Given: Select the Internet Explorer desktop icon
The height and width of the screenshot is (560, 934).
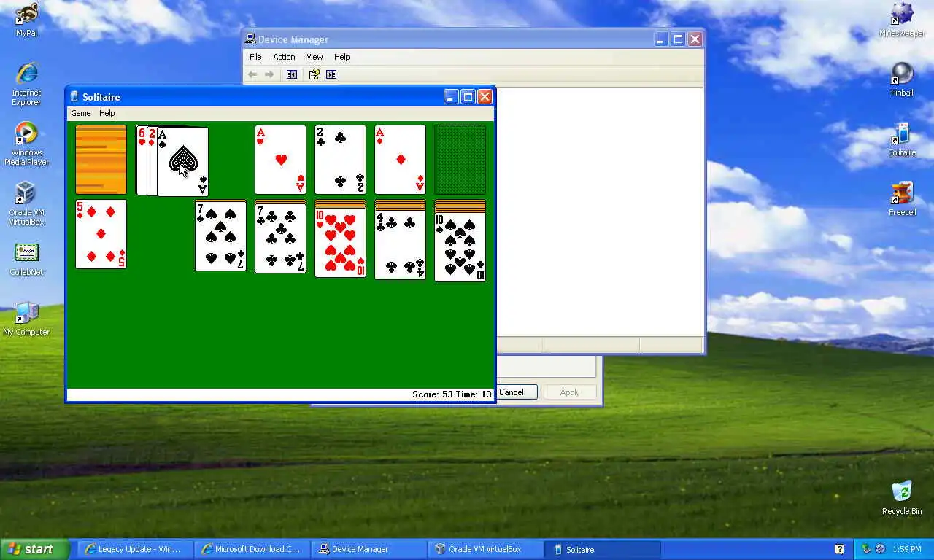Looking at the screenshot, I should tap(26, 85).
